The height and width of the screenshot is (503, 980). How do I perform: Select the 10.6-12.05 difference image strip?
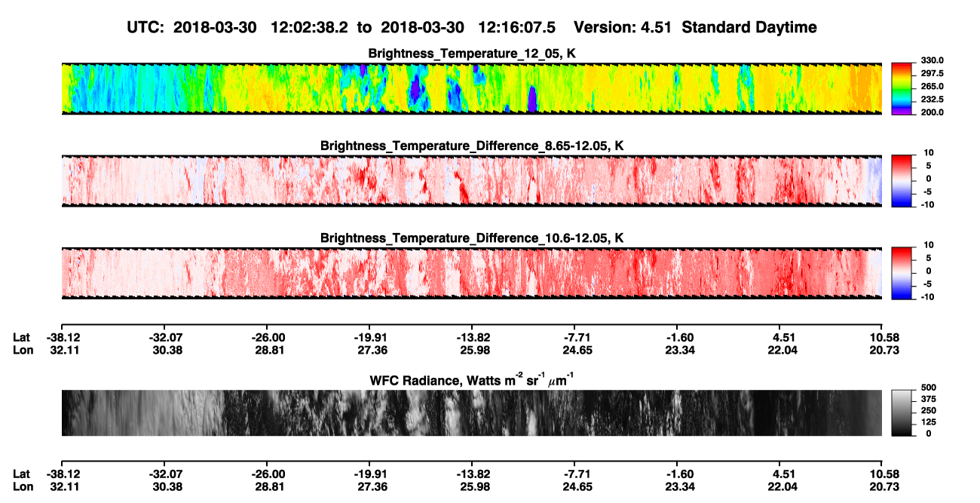[471, 273]
